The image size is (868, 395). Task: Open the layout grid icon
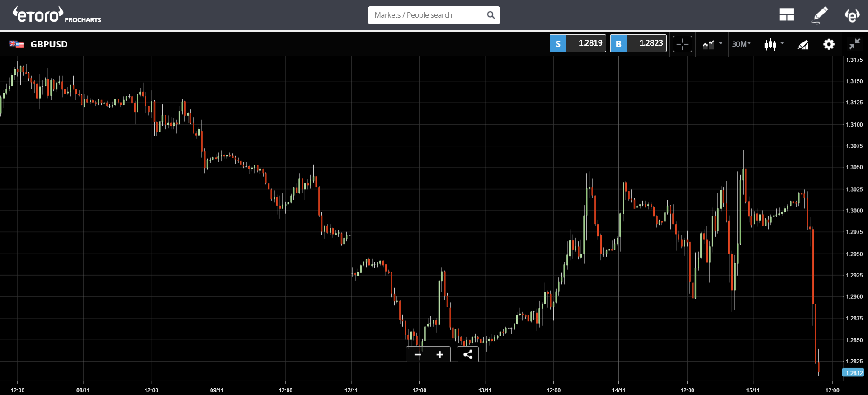[x=787, y=15]
